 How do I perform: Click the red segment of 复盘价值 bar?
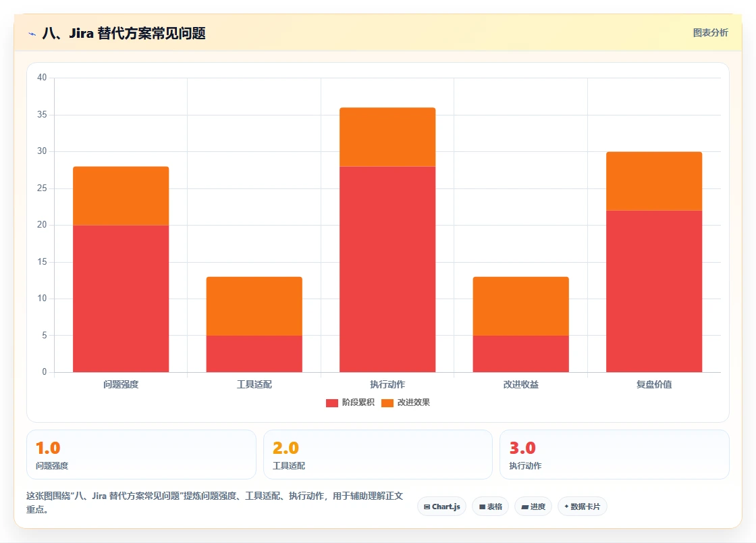(654, 291)
